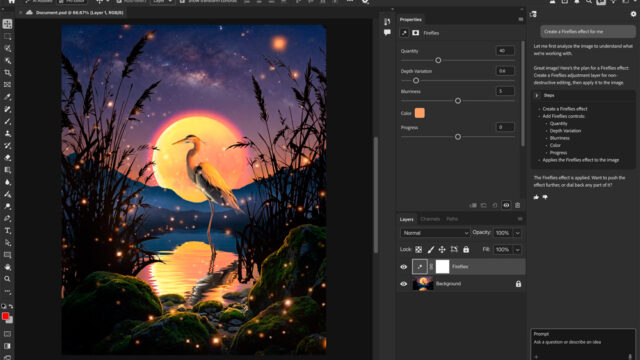The height and width of the screenshot is (360, 640).
Task: Click the Quantity slider handle
Action: pos(438,60)
